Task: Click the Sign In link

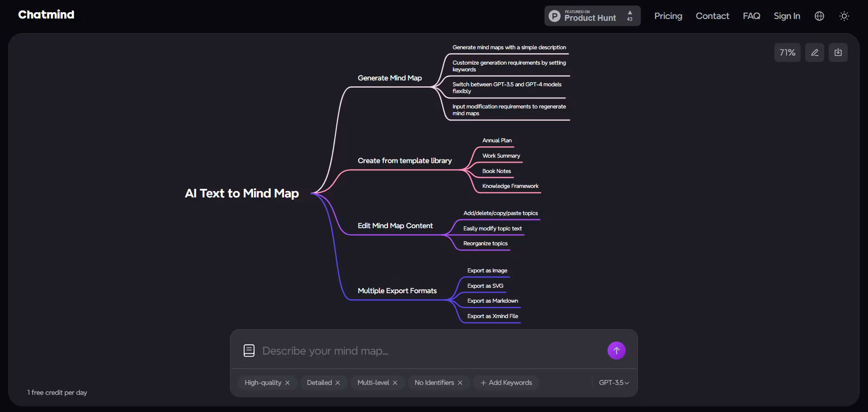Action: point(787,16)
